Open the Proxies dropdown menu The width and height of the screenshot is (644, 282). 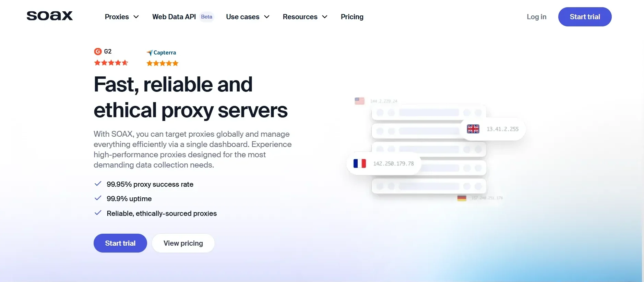122,17
